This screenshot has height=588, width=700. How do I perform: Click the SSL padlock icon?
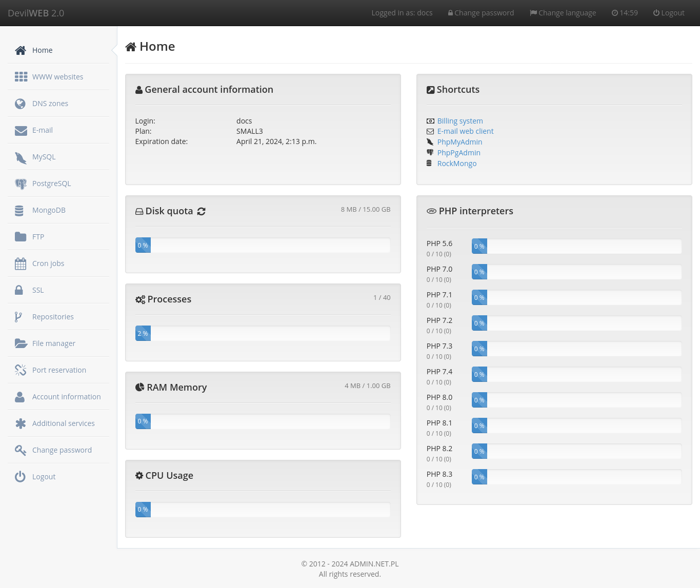tap(19, 290)
